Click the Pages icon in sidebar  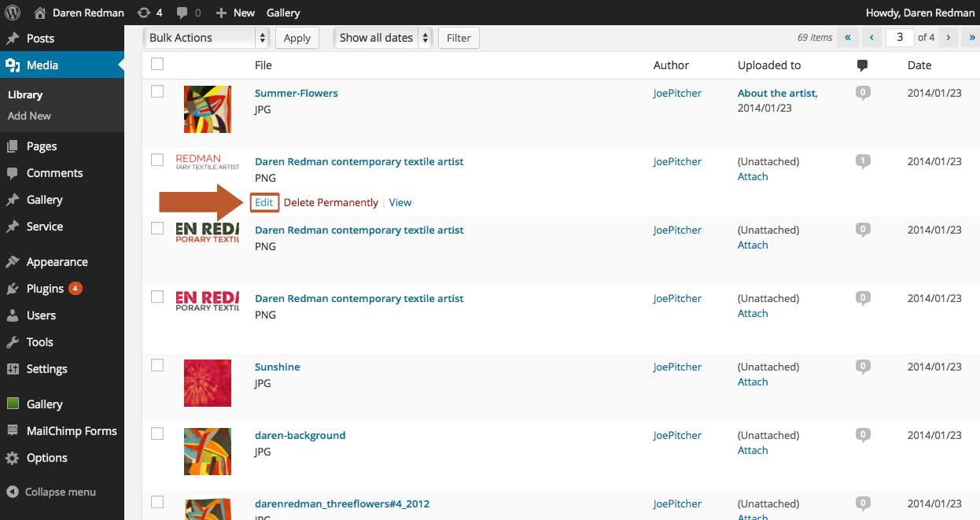pos(13,146)
